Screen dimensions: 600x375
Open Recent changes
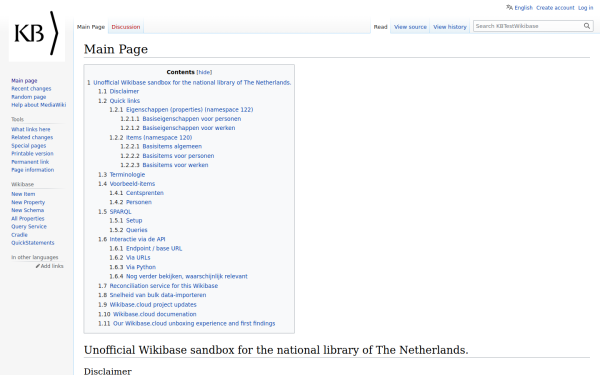coord(31,88)
